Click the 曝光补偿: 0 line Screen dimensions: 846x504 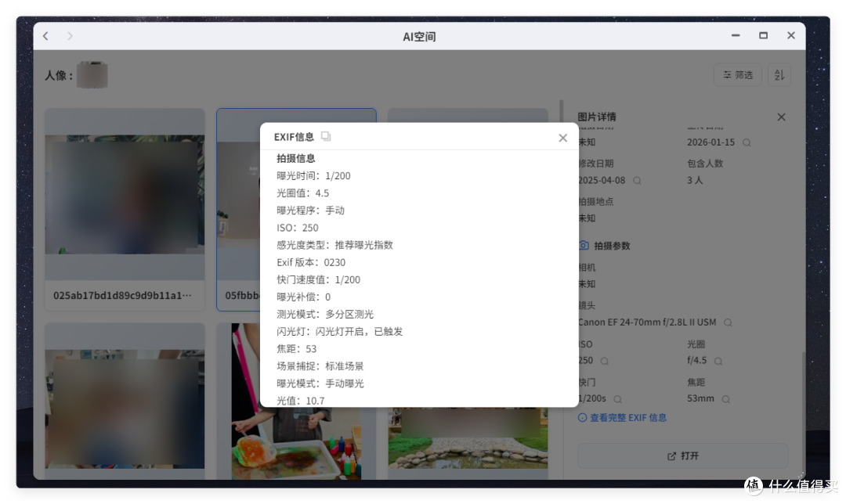point(303,297)
